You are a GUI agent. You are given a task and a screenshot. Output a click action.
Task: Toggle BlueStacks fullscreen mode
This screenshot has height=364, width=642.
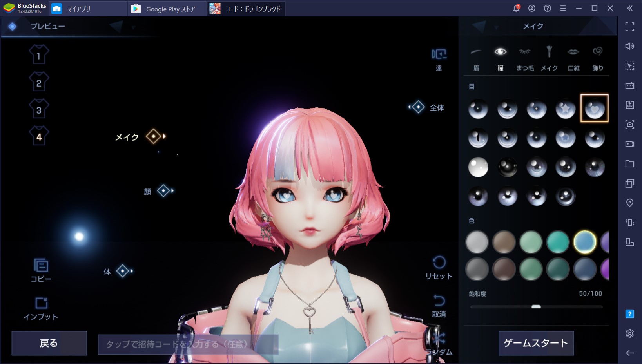[x=630, y=27]
